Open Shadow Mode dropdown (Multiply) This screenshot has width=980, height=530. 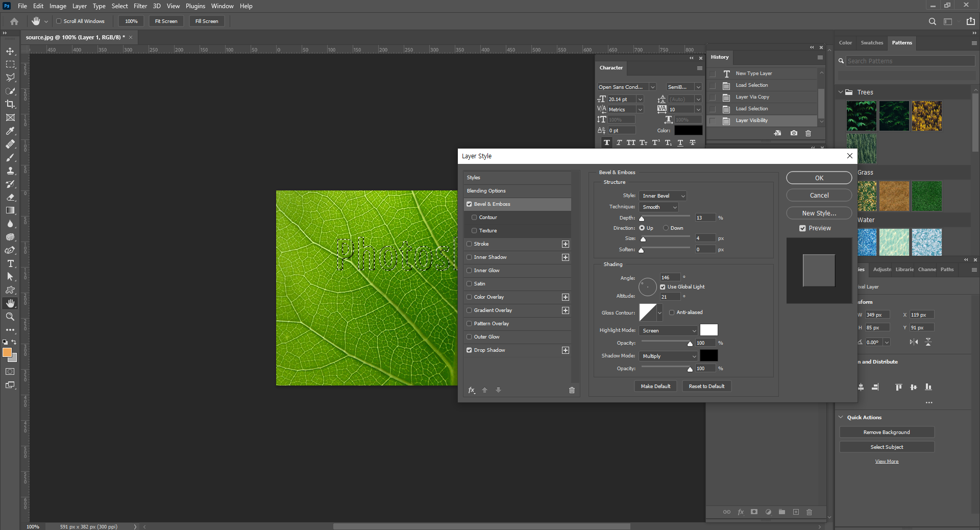click(668, 356)
